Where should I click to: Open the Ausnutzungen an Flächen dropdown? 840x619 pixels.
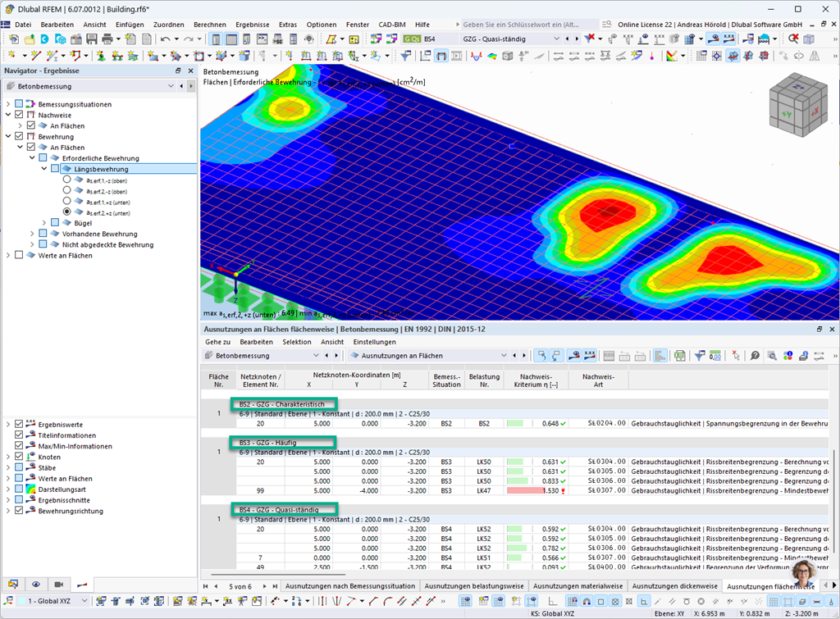coord(503,356)
